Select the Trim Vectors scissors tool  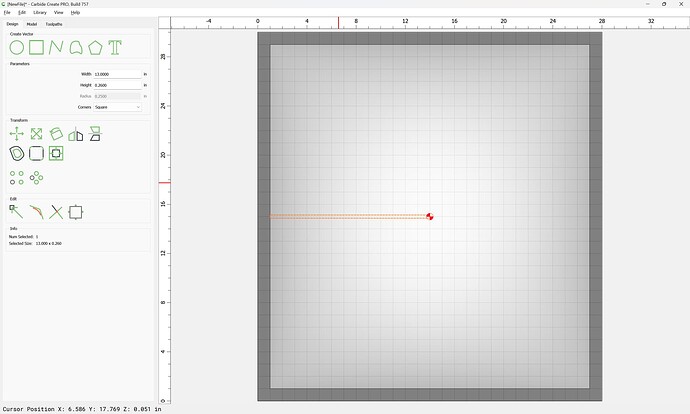[56, 212]
